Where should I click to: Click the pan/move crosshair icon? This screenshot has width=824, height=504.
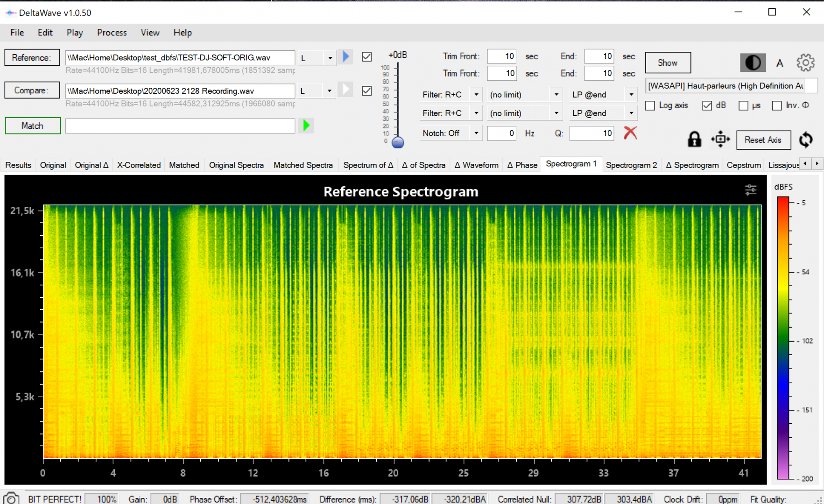(x=720, y=140)
